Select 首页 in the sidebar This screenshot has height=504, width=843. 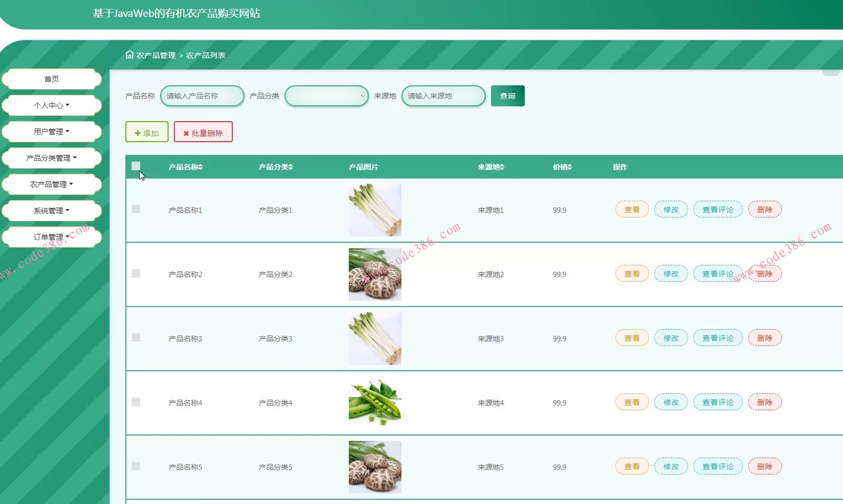click(51, 78)
